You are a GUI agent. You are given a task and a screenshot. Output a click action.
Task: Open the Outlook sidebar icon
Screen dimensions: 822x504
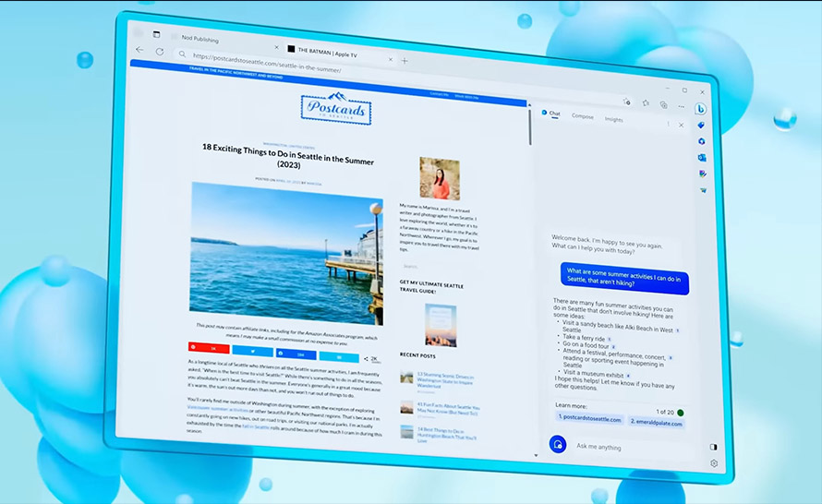702,157
